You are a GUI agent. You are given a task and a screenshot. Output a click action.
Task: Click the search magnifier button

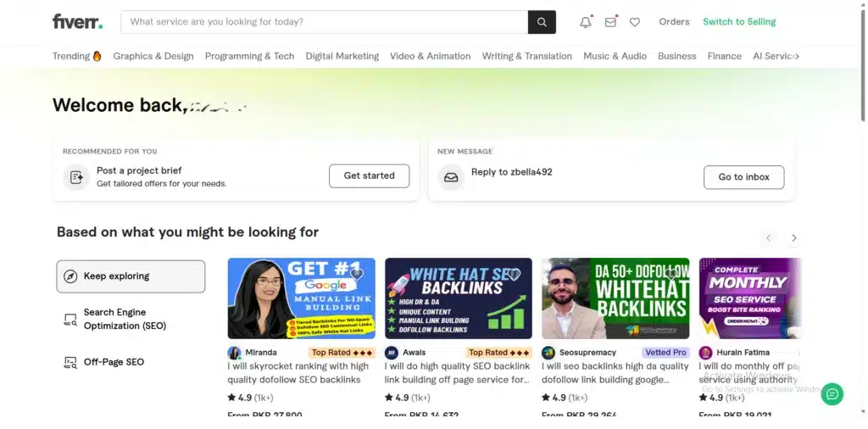[x=542, y=22]
